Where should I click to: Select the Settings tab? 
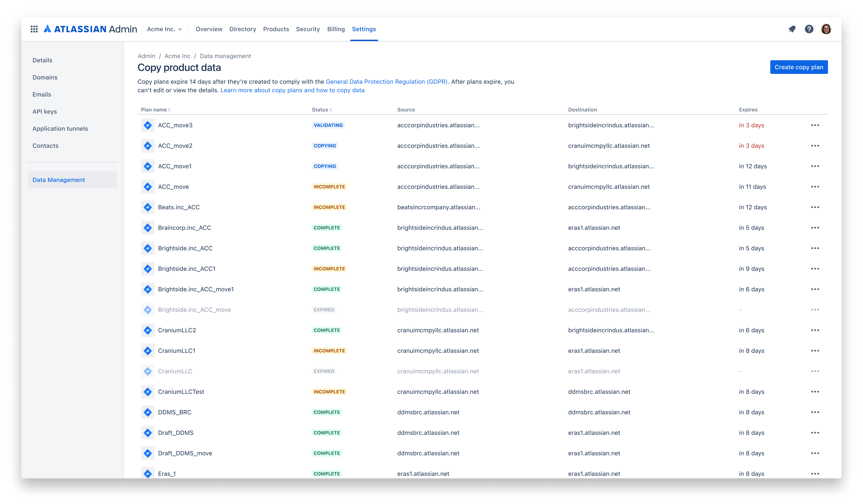pos(364,29)
